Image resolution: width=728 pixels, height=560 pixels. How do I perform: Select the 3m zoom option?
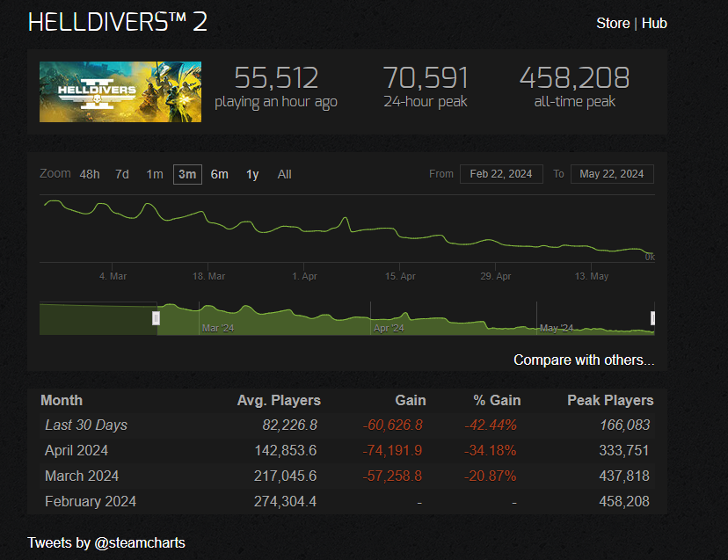187,175
